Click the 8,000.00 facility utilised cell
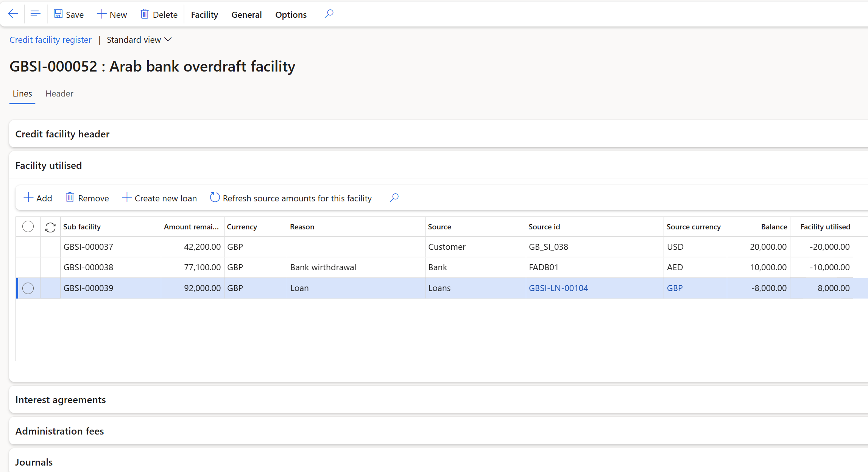This screenshot has height=472, width=868. 822,288
